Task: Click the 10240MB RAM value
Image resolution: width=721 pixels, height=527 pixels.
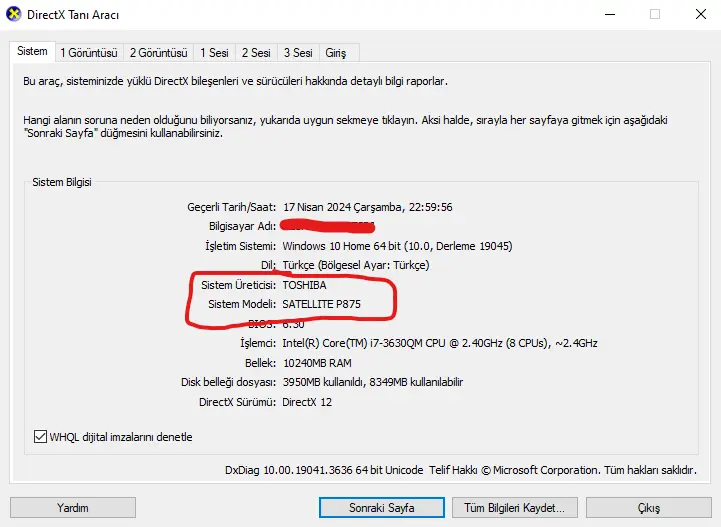Action: tap(317, 363)
